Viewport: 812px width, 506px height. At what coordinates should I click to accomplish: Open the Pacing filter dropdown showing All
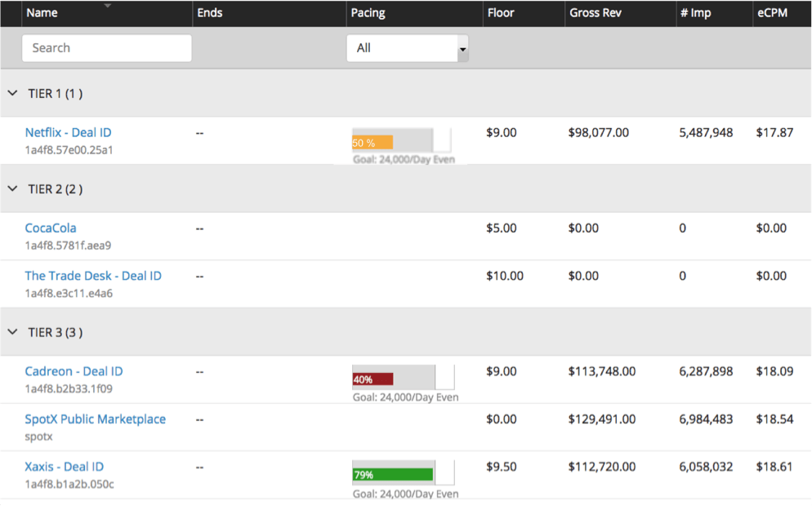click(408, 48)
